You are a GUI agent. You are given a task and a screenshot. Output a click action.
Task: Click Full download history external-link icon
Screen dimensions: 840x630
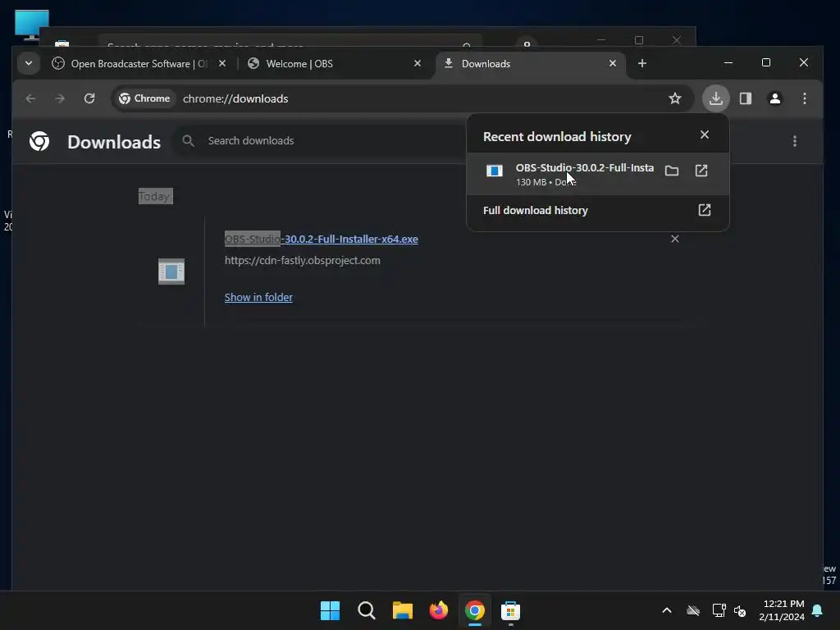point(705,210)
